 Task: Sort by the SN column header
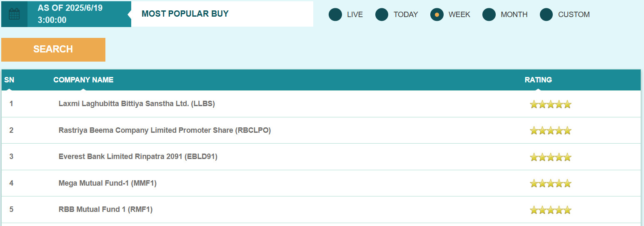9,80
